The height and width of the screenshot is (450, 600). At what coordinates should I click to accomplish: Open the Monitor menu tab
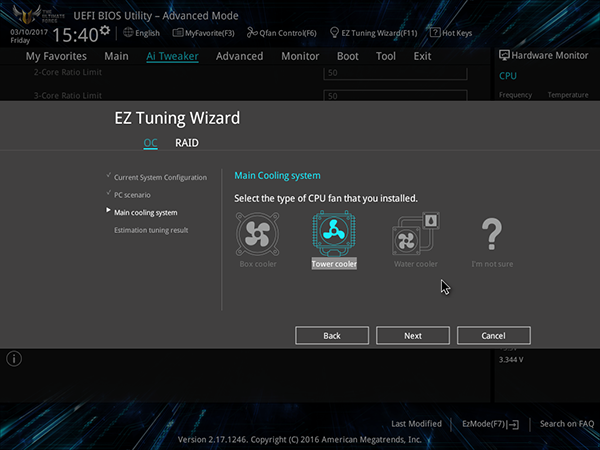pos(300,56)
